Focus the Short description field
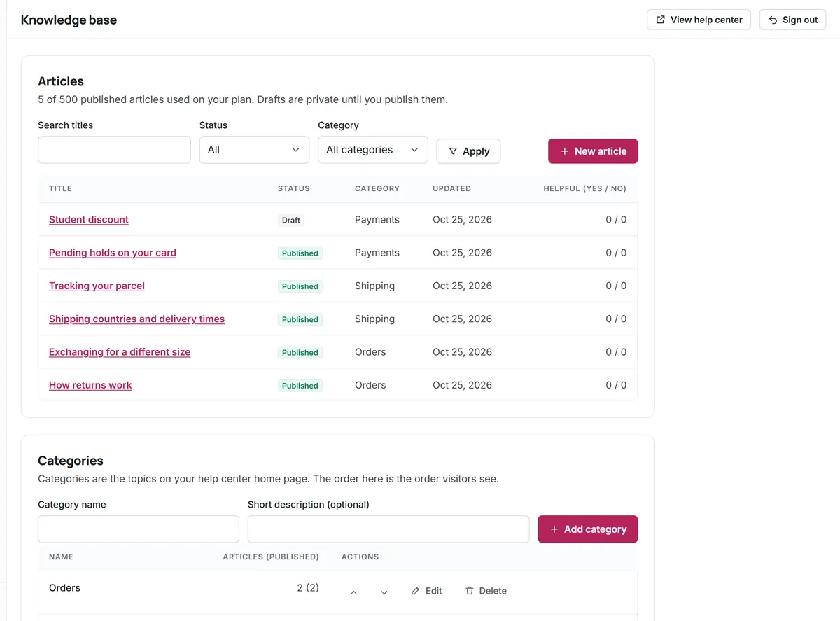 (x=388, y=529)
